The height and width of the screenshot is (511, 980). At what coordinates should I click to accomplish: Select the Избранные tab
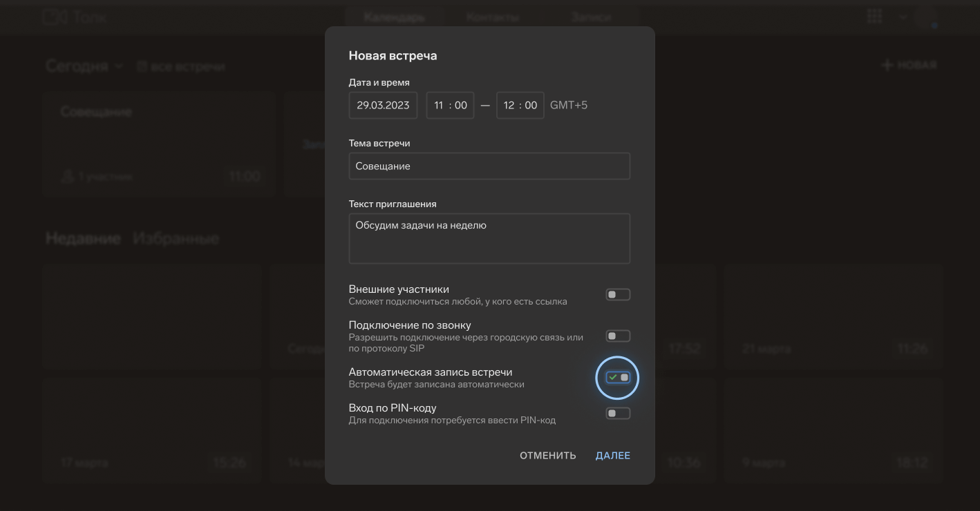(176, 239)
